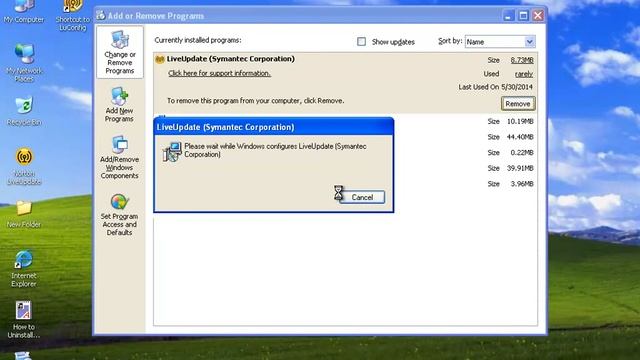
Task: Open My Computer desktop icon
Action: 24,11
